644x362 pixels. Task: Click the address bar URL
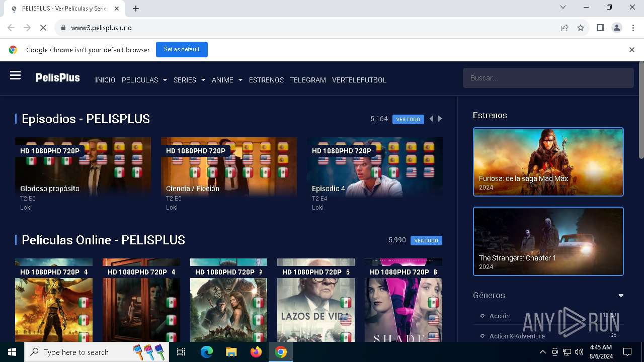pyautogui.click(x=102, y=28)
